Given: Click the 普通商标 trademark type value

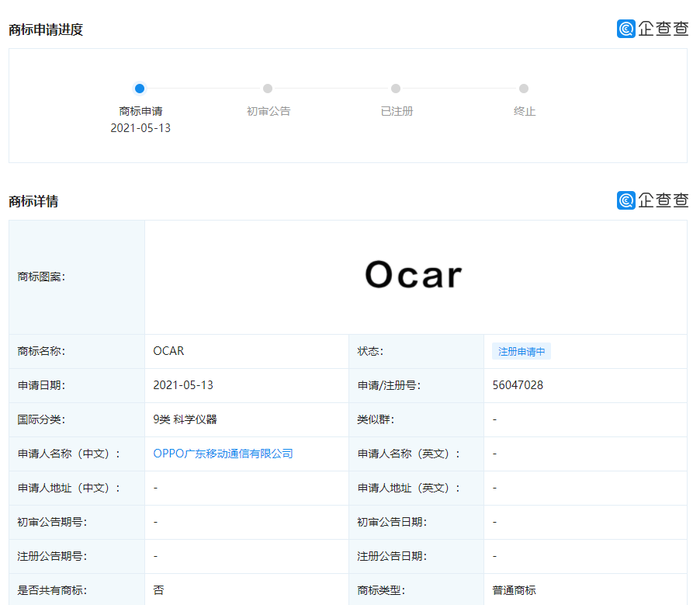Looking at the screenshot, I should [x=514, y=590].
